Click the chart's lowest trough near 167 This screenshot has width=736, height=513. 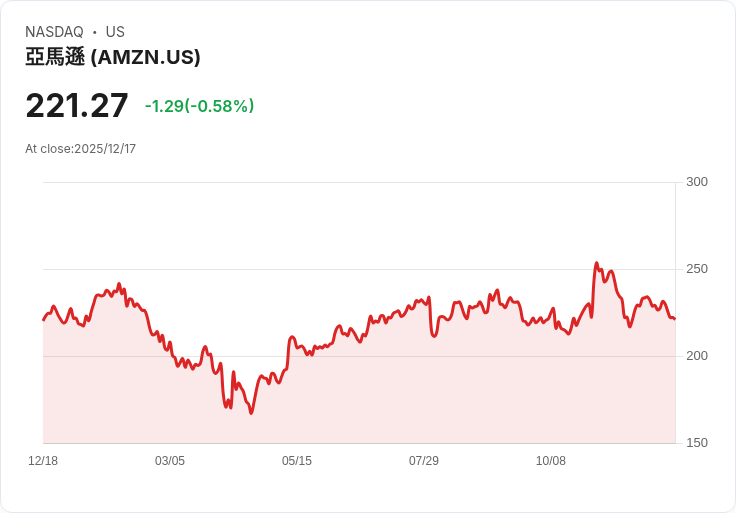[251, 413]
